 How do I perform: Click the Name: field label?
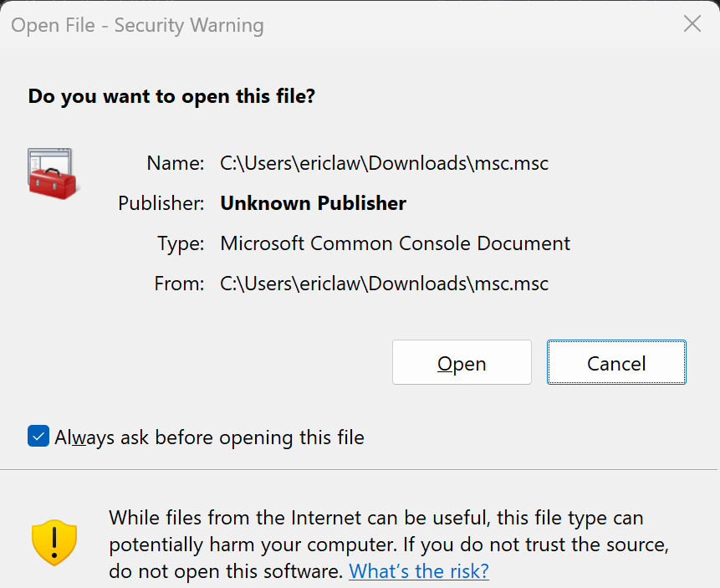pos(176,163)
